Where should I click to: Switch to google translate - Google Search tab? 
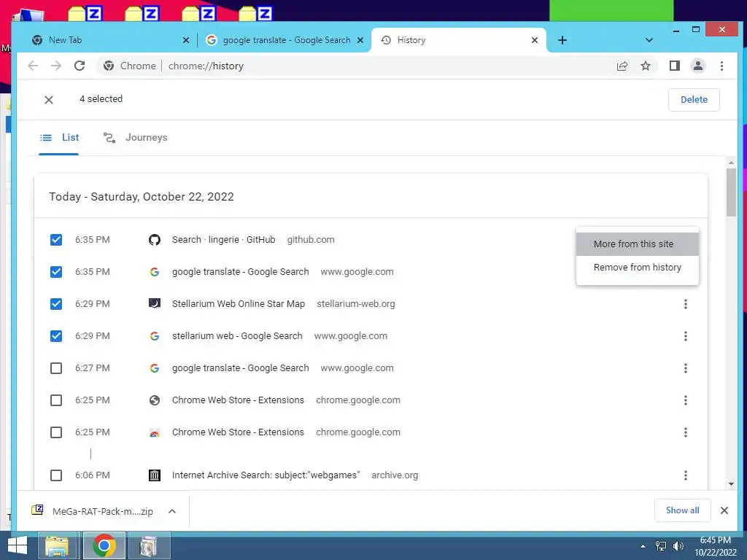pos(284,40)
